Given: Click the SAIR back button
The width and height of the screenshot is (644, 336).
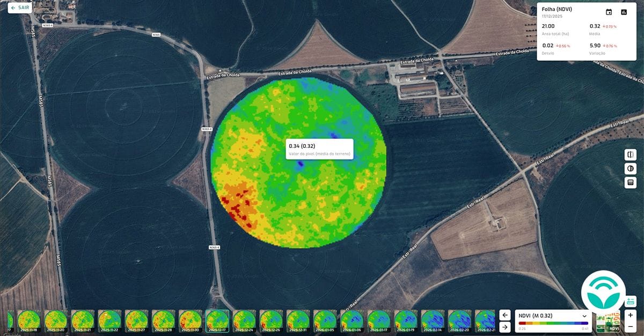Looking at the screenshot, I should point(20,8).
